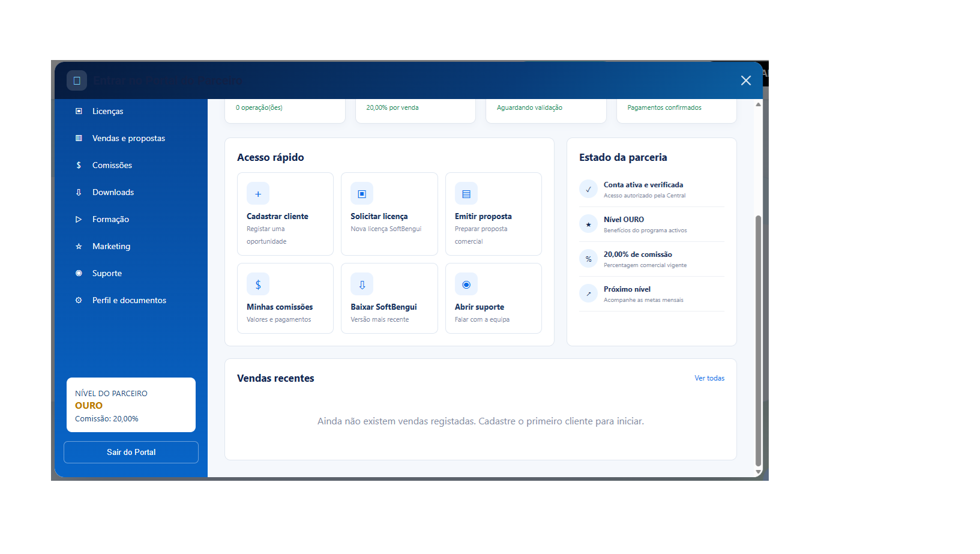Click the Nível do Parceiro OURO card
980x554 pixels.
click(x=131, y=405)
